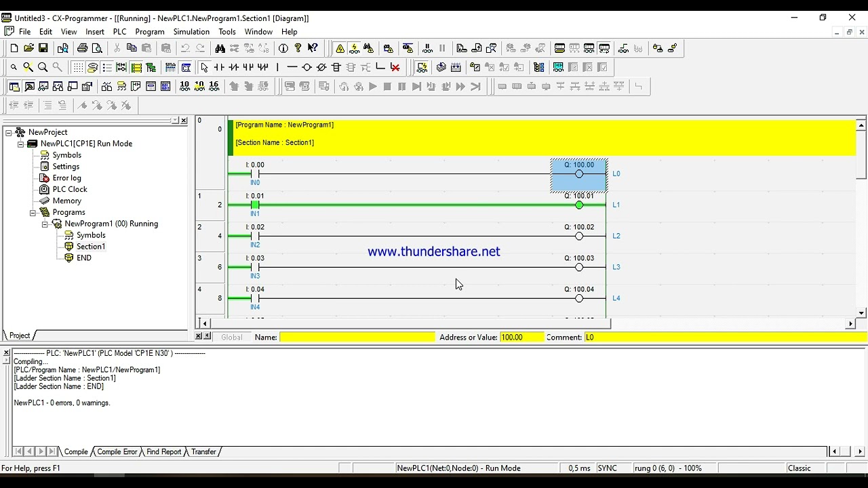868x488 pixels.
Task: Toggle the Output Window pane button
Action: point(29,86)
